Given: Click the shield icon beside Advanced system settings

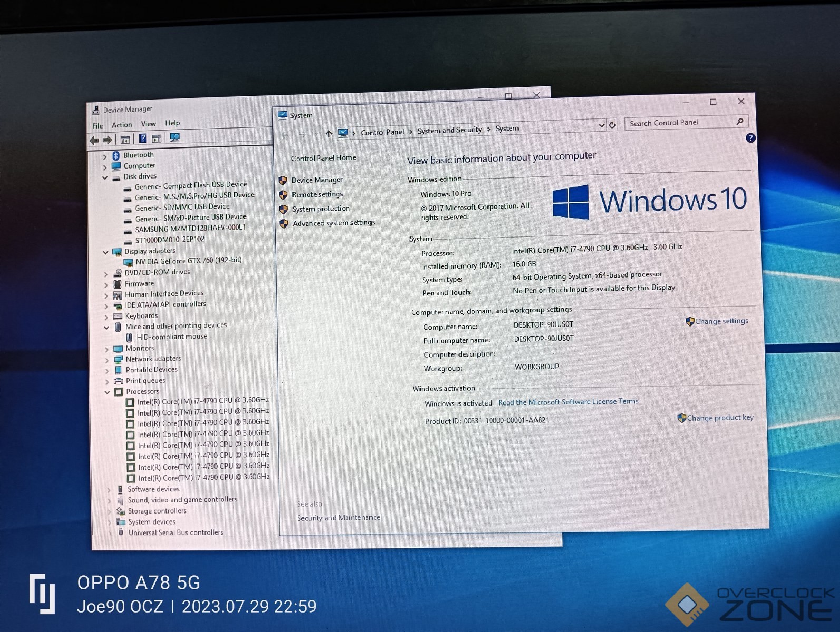Looking at the screenshot, I should click(284, 224).
